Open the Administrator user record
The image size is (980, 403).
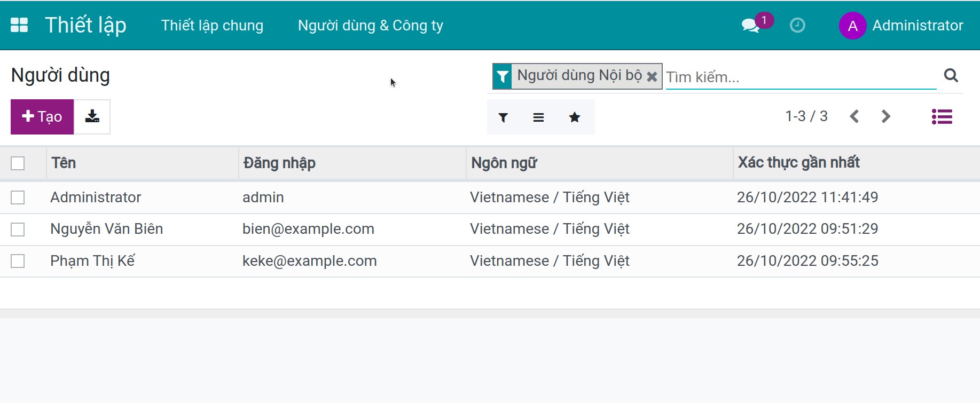tap(96, 197)
